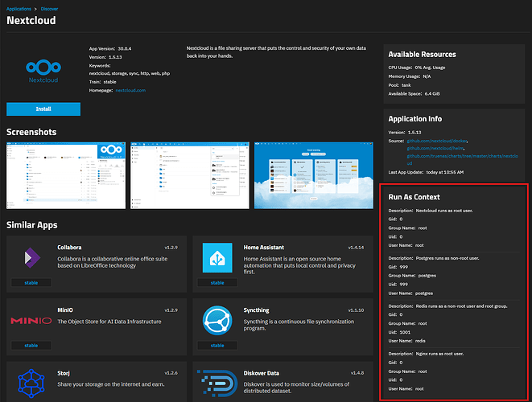Click the stable tag on MinIO card
532x402 pixels.
[31, 346]
